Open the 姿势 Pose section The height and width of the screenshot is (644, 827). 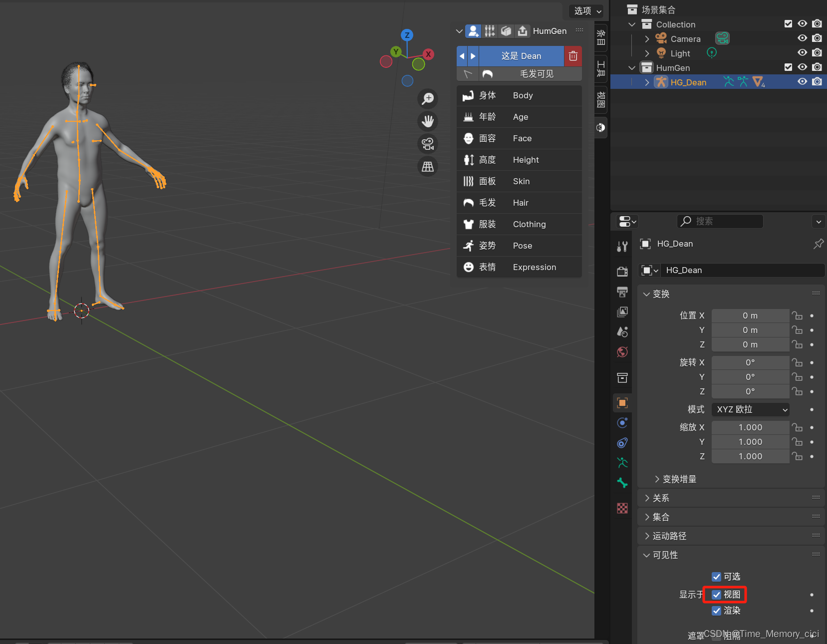pyautogui.click(x=519, y=246)
